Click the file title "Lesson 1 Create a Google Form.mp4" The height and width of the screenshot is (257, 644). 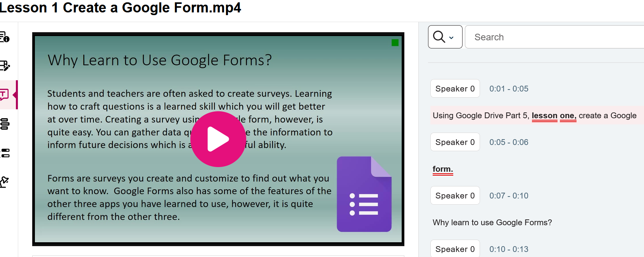point(120,8)
